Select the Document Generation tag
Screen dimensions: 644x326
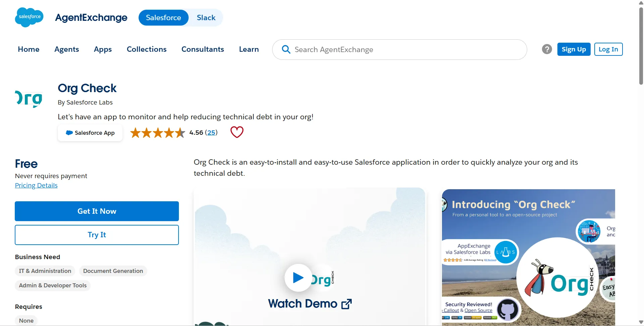113,271
